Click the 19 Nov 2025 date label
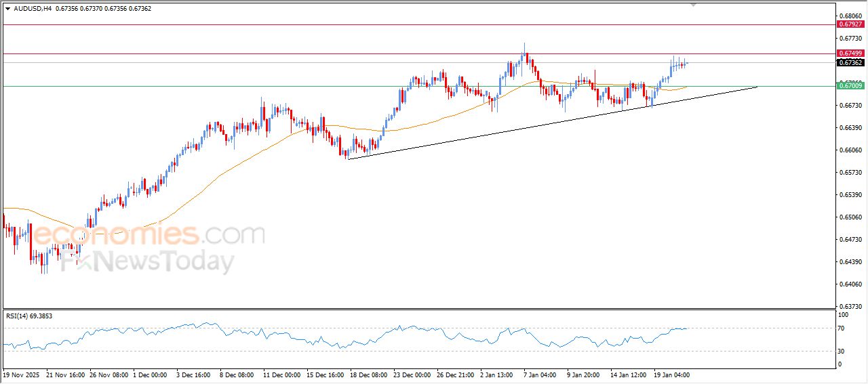 pos(22,374)
